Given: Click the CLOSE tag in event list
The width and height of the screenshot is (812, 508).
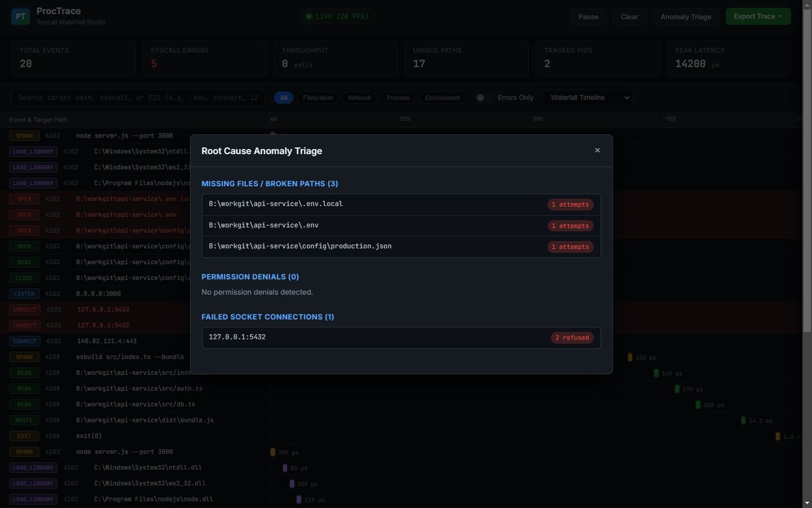Looking at the screenshot, I should [24, 278].
